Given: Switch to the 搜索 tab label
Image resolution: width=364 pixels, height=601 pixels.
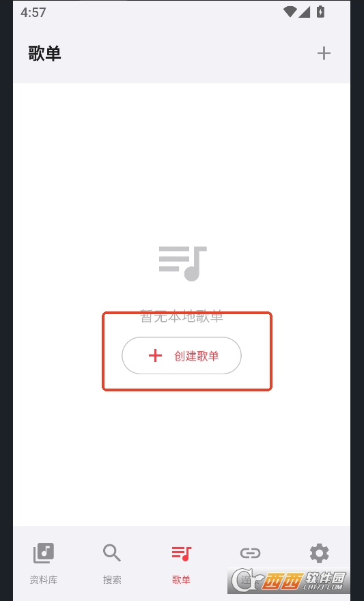Looking at the screenshot, I should tap(112, 580).
